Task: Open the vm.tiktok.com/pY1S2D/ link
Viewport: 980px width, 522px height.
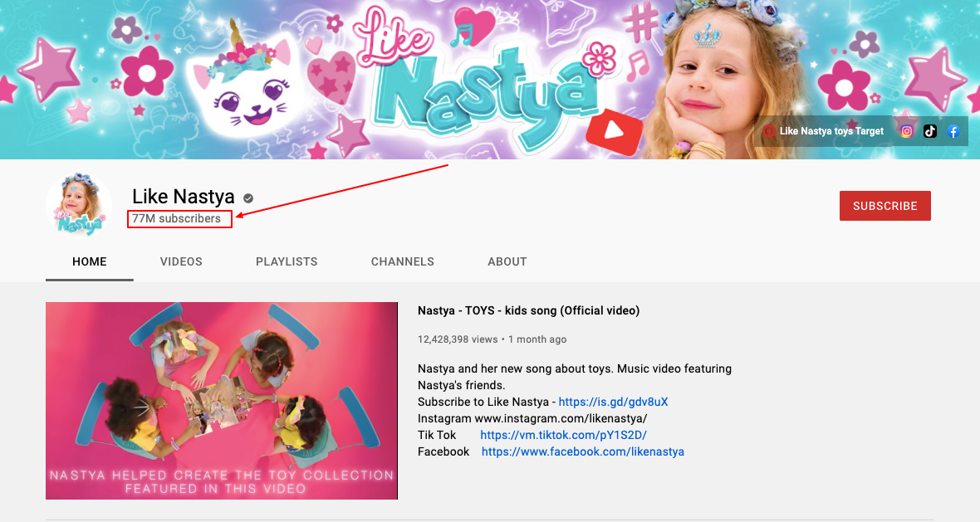Action: (563, 435)
